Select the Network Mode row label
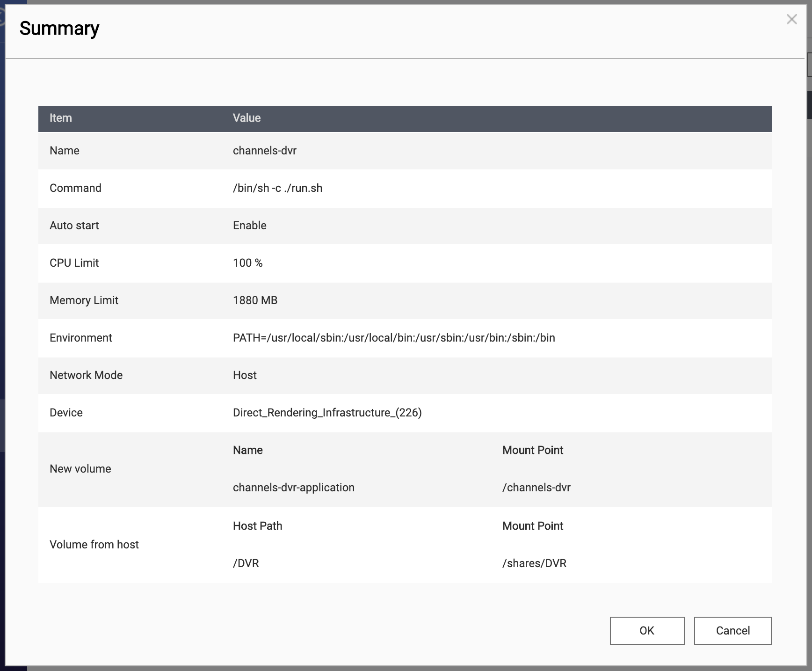This screenshot has height=671, width=812. click(86, 375)
